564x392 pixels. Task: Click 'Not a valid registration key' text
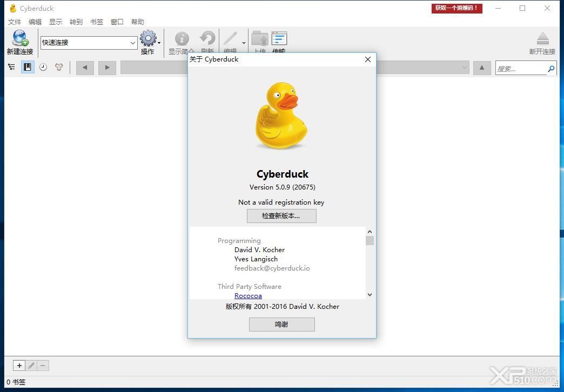[x=281, y=202]
